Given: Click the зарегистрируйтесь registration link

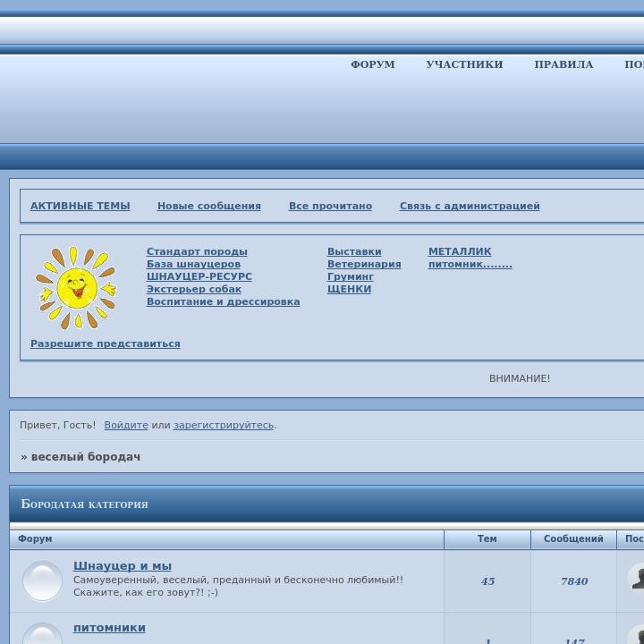Looking at the screenshot, I should pos(223,425).
